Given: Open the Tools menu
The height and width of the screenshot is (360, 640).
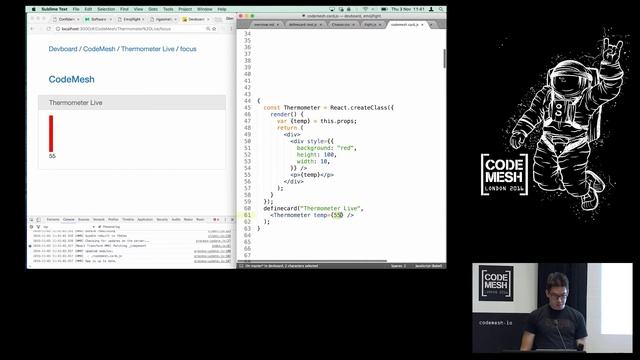Looking at the screenshot, I should coord(168,9).
